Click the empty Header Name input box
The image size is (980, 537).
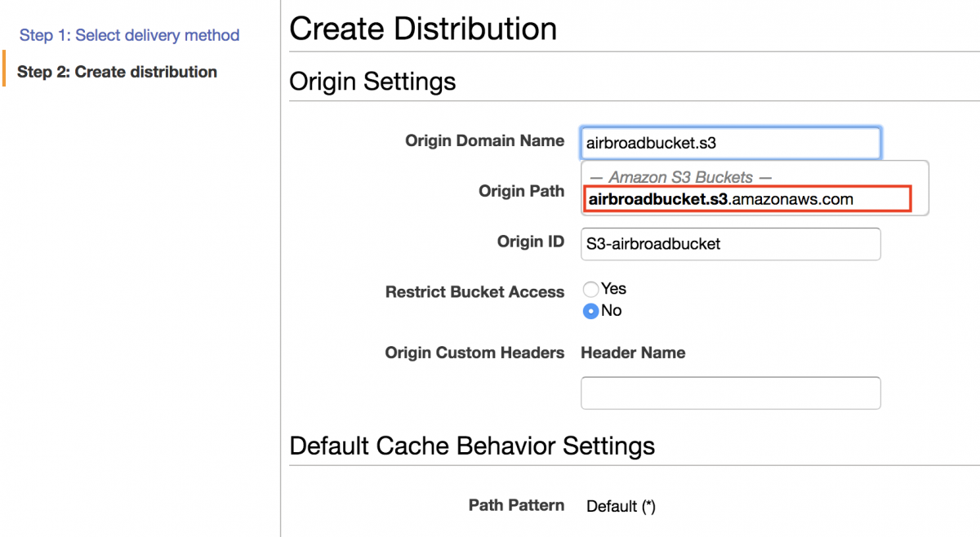[x=729, y=393]
